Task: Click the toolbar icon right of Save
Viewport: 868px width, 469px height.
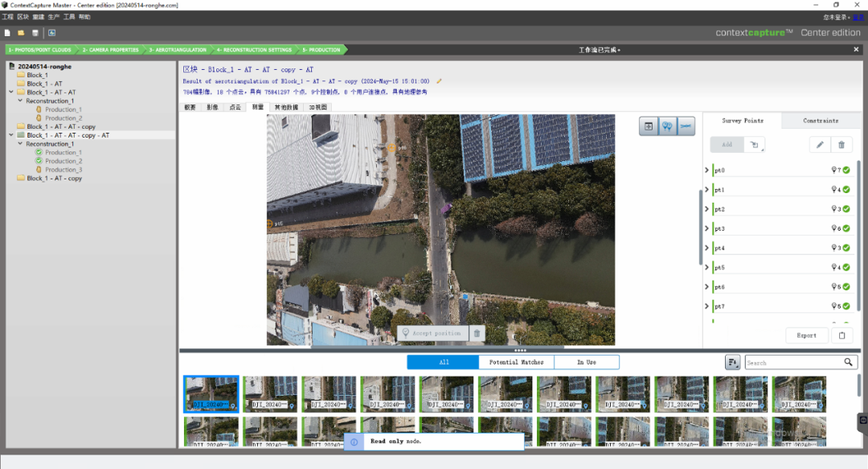Action: [51, 33]
